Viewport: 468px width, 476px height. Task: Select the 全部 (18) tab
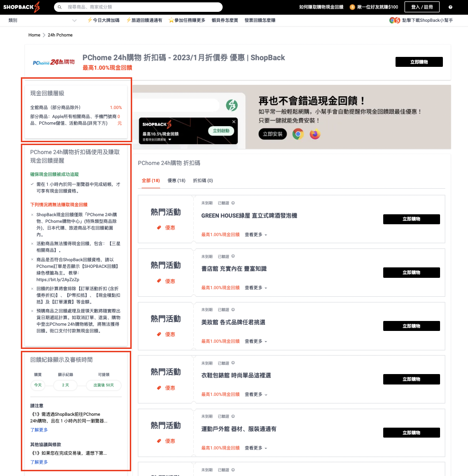click(x=151, y=181)
